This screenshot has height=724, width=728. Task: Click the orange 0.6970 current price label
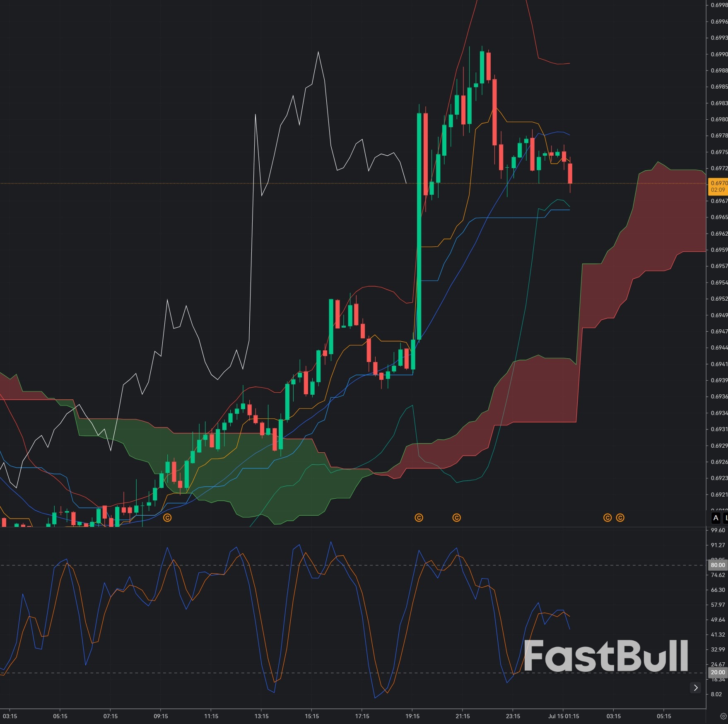(x=718, y=186)
